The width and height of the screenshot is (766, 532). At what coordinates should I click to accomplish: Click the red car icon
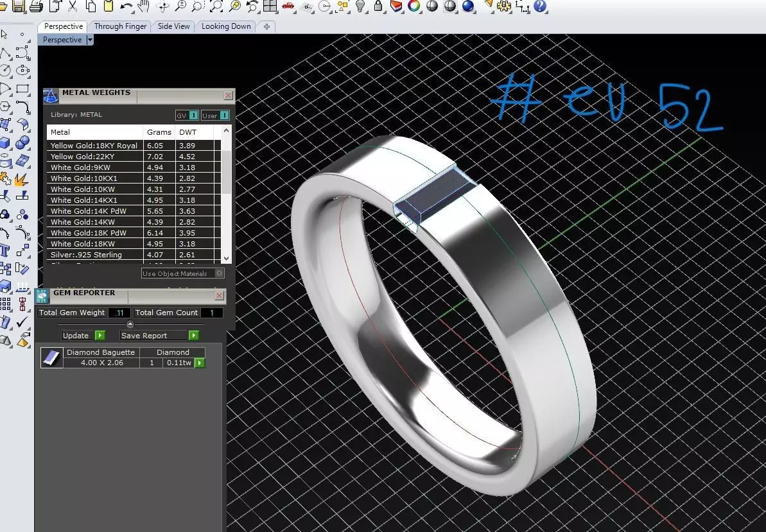click(288, 6)
